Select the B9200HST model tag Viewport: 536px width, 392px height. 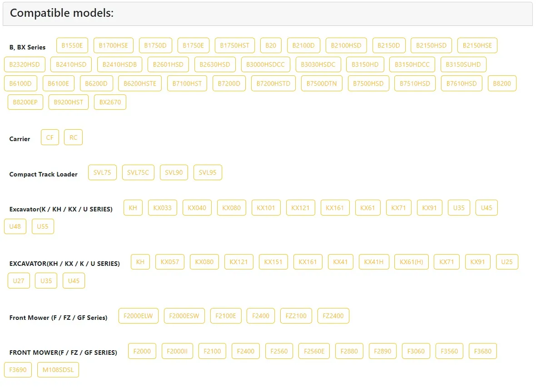(69, 102)
